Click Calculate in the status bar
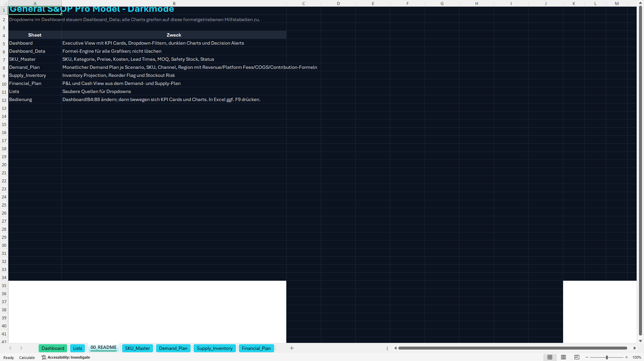This screenshot has height=361, width=644. coord(27,358)
